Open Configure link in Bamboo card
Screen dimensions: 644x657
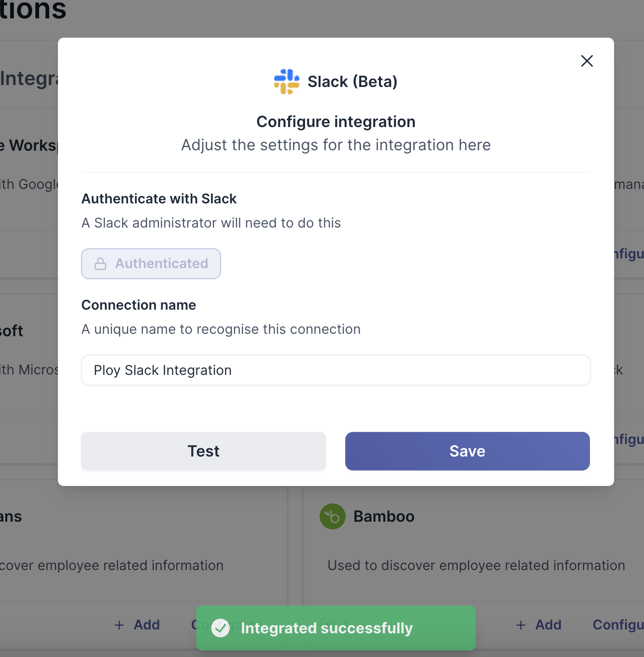(x=617, y=625)
